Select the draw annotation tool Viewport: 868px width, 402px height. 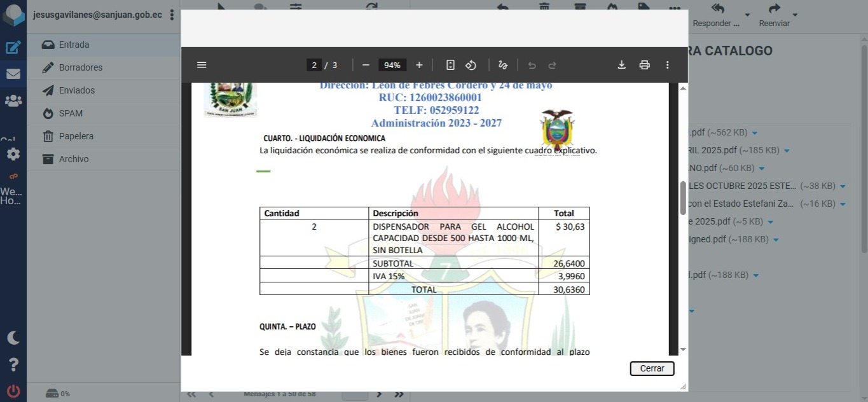(503, 65)
